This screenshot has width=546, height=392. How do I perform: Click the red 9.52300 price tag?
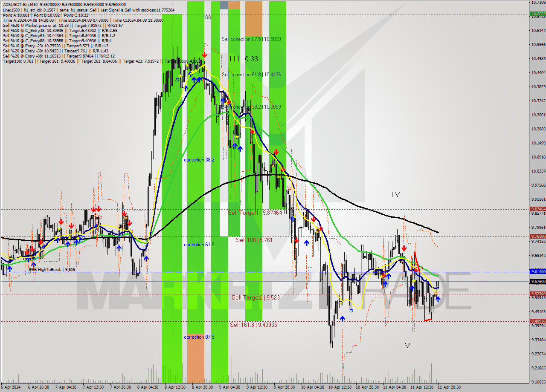pos(537,294)
